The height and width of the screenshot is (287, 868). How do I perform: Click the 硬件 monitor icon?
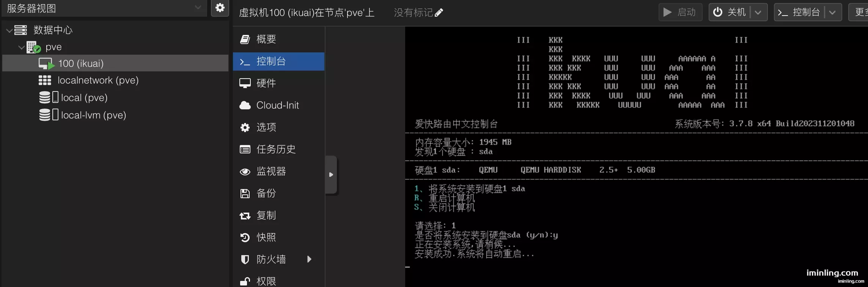click(x=245, y=83)
